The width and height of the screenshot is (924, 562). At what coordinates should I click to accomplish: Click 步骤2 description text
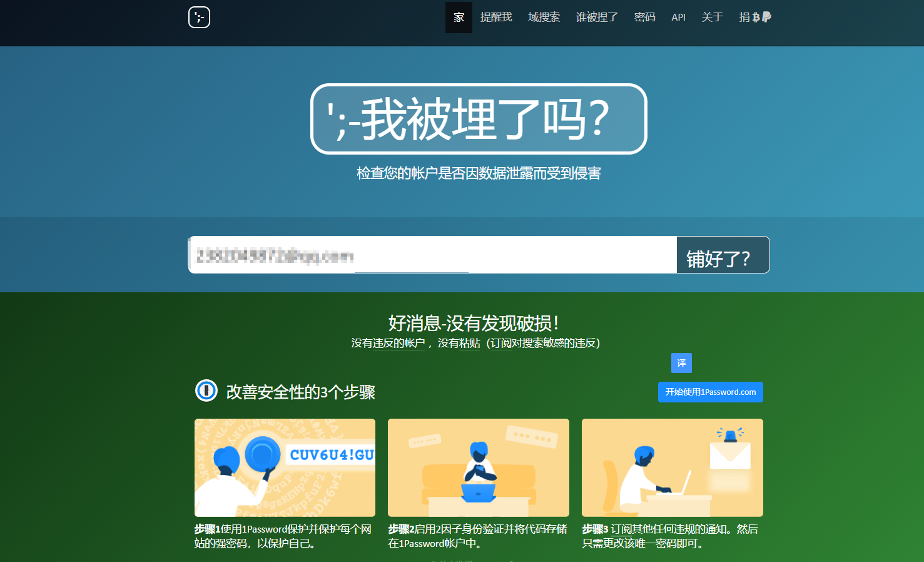(477, 536)
